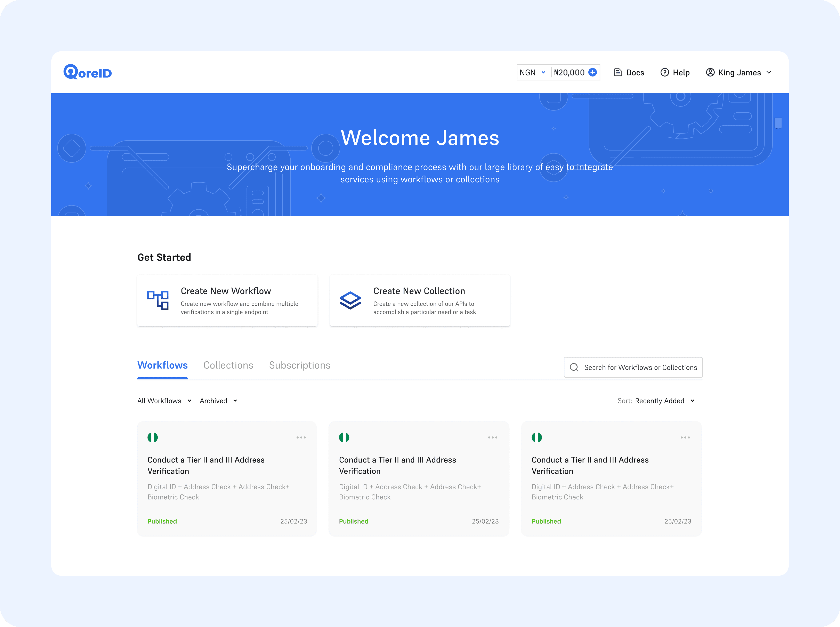Open three-dot menu on second workflow card
Viewport: 840px width, 627px height.
(x=492, y=438)
